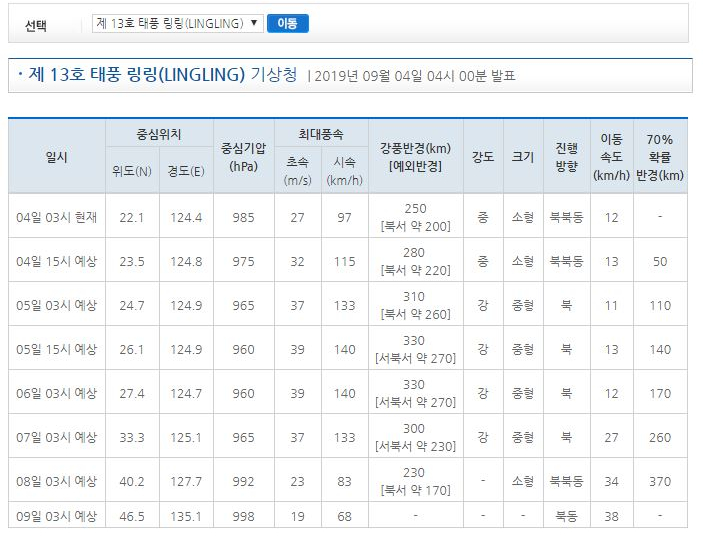
Task: Click latitude value 33.3
Action: pyautogui.click(x=132, y=438)
